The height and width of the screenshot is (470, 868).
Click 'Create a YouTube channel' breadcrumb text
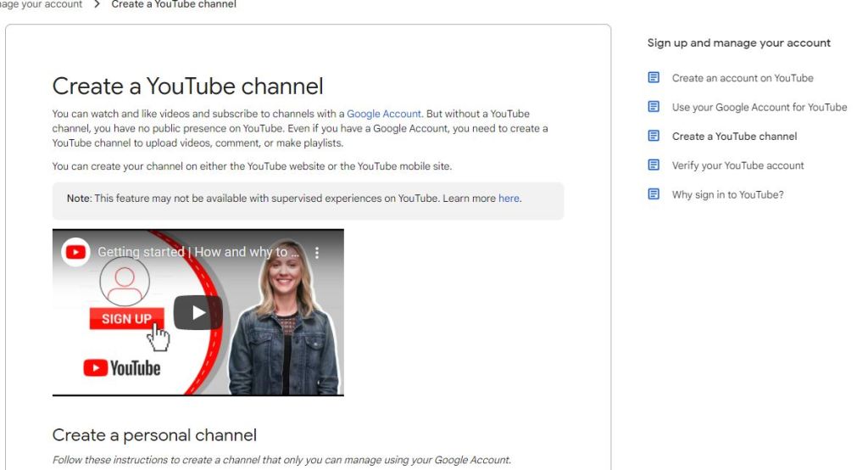click(173, 4)
